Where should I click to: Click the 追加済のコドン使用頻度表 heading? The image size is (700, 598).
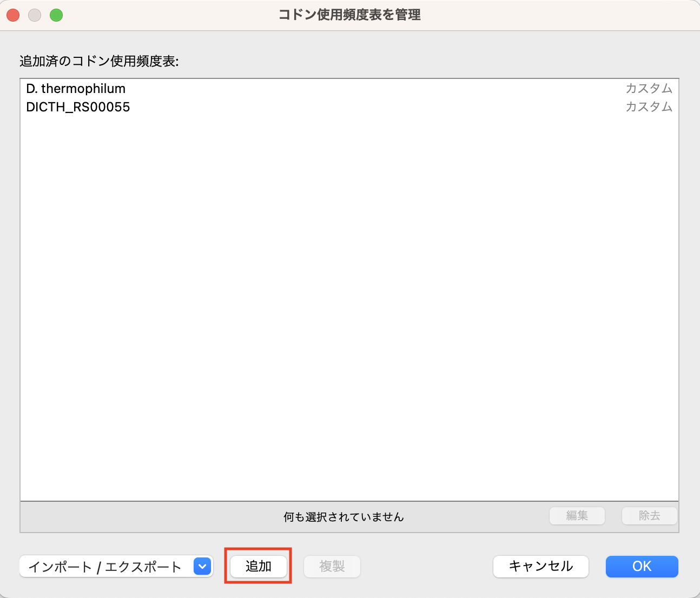coord(99,62)
